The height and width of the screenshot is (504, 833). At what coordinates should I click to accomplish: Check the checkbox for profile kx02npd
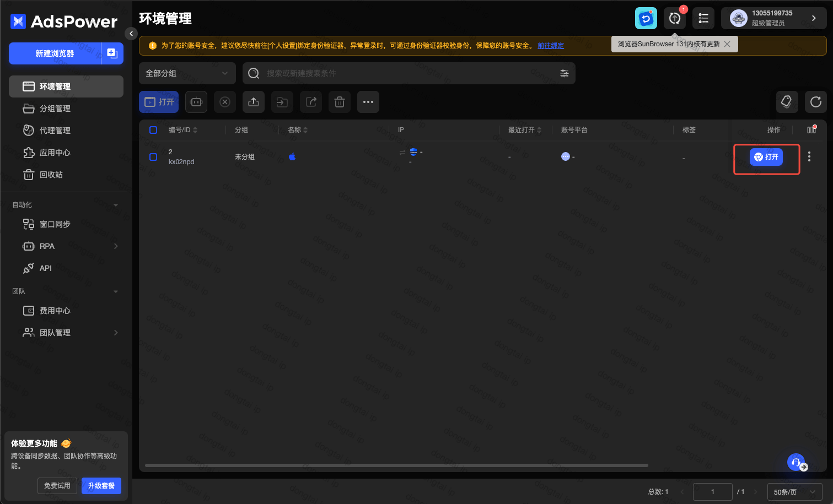click(x=153, y=157)
